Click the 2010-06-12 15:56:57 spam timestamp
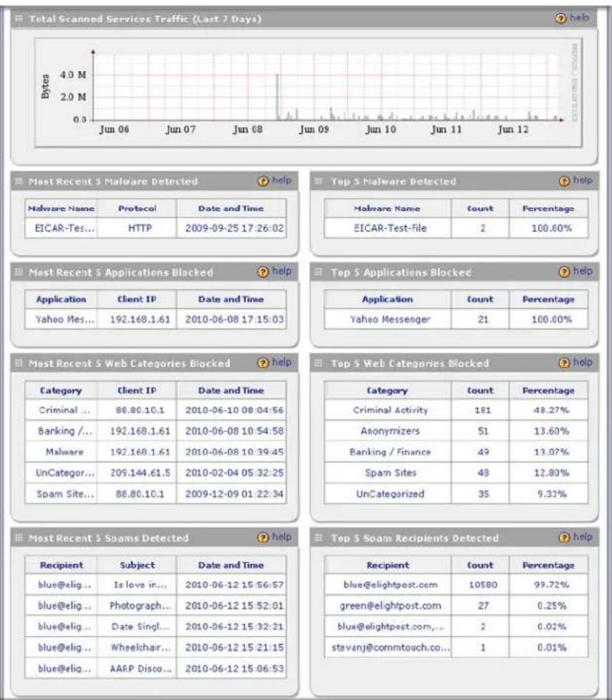 click(234, 585)
